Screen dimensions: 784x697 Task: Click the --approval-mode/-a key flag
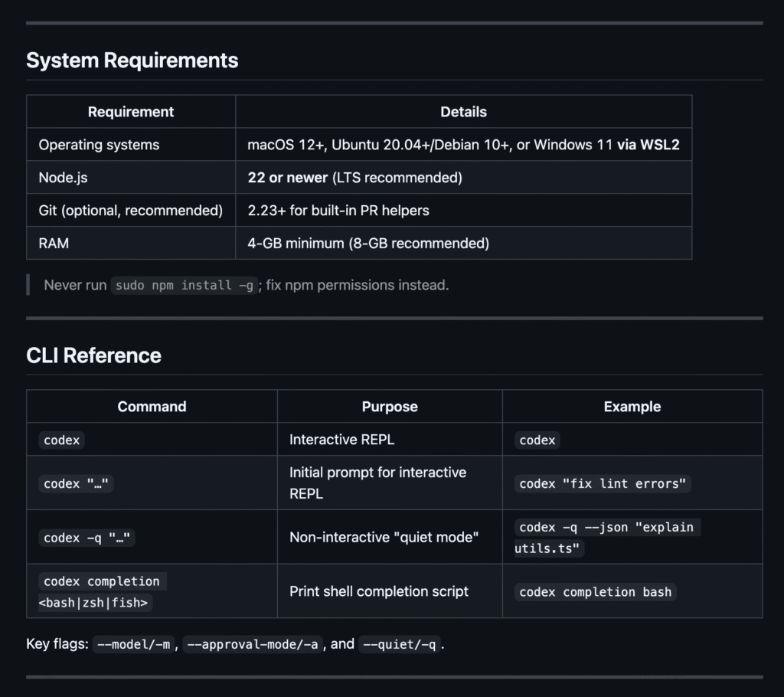pyautogui.click(x=252, y=644)
